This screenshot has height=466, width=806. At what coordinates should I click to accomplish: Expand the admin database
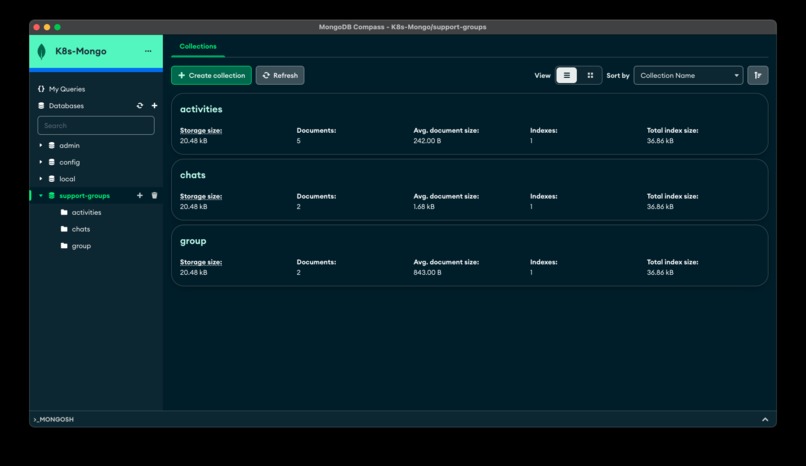(41, 145)
